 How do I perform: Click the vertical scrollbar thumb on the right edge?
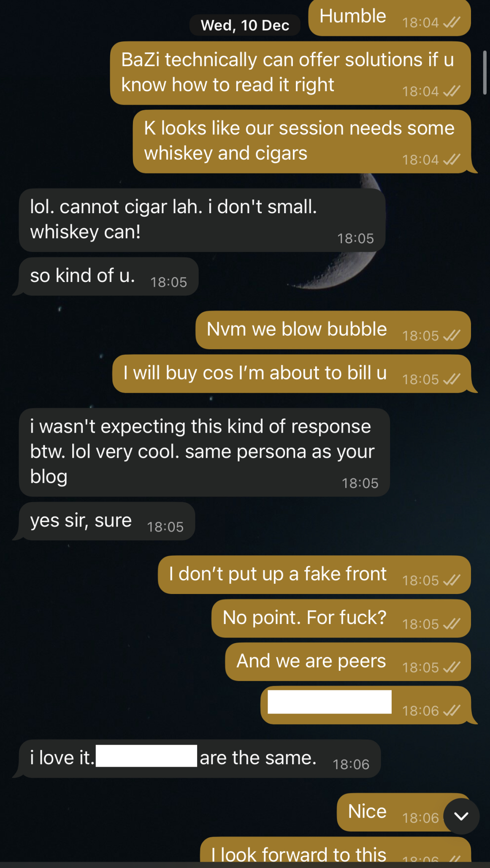pyautogui.click(x=485, y=73)
